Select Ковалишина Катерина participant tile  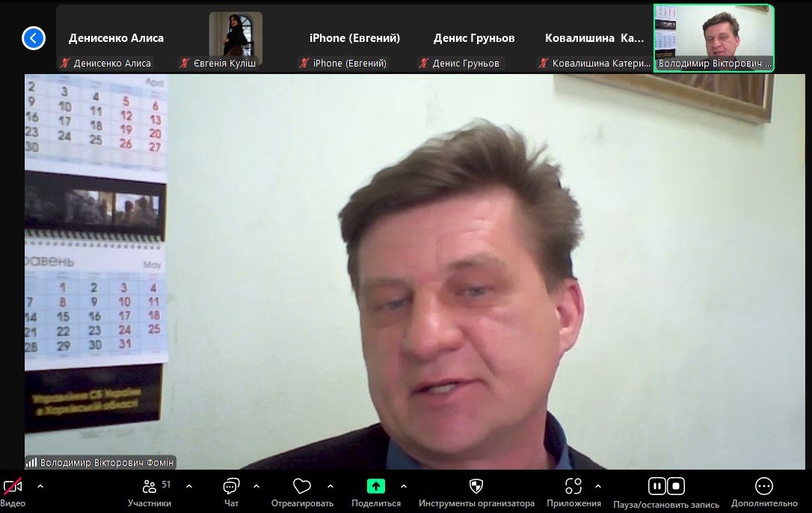594,38
